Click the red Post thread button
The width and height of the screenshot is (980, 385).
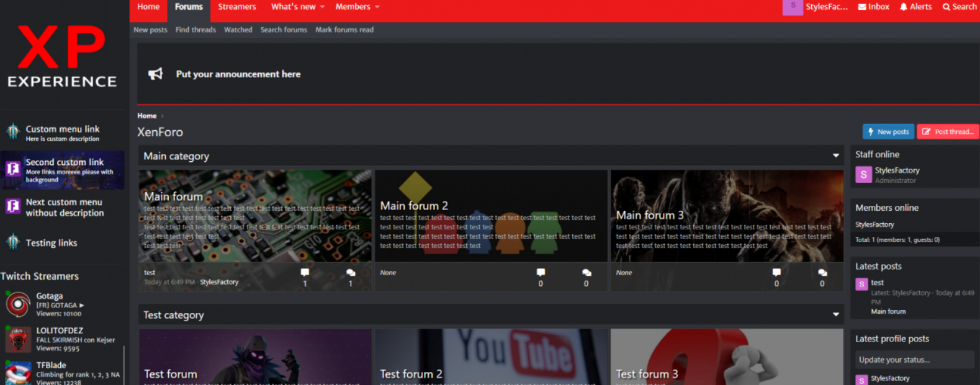948,131
